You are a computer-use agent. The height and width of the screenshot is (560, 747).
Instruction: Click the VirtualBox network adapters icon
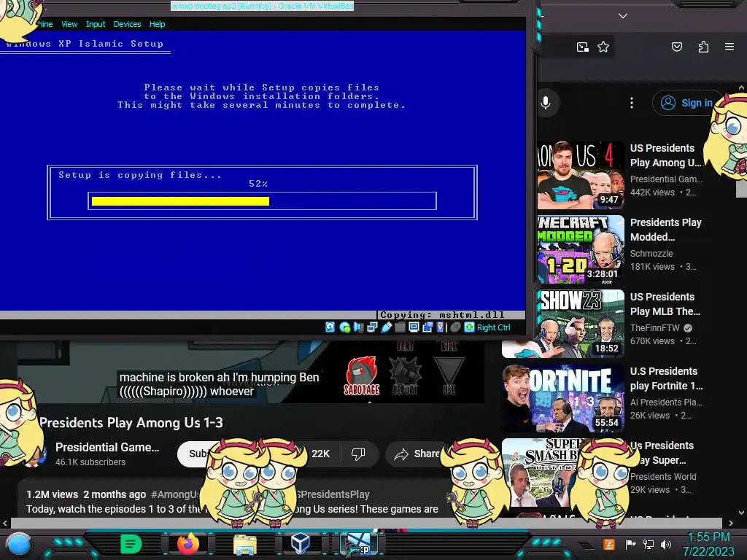click(373, 327)
